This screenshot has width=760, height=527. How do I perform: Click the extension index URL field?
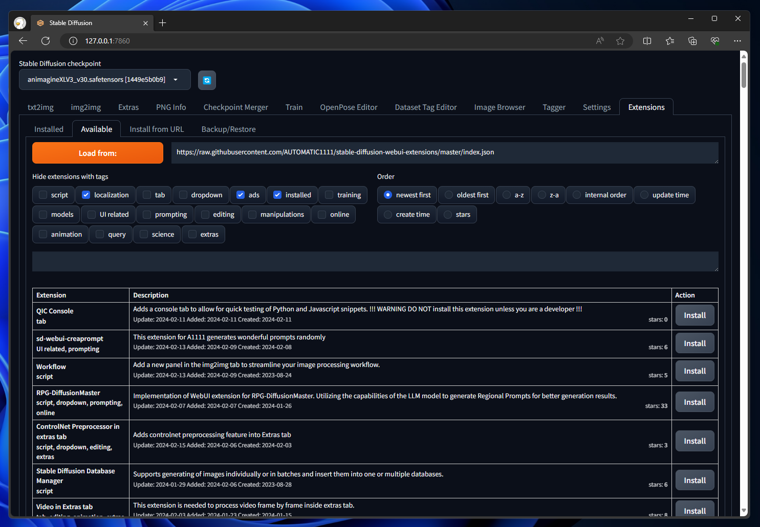pos(444,152)
